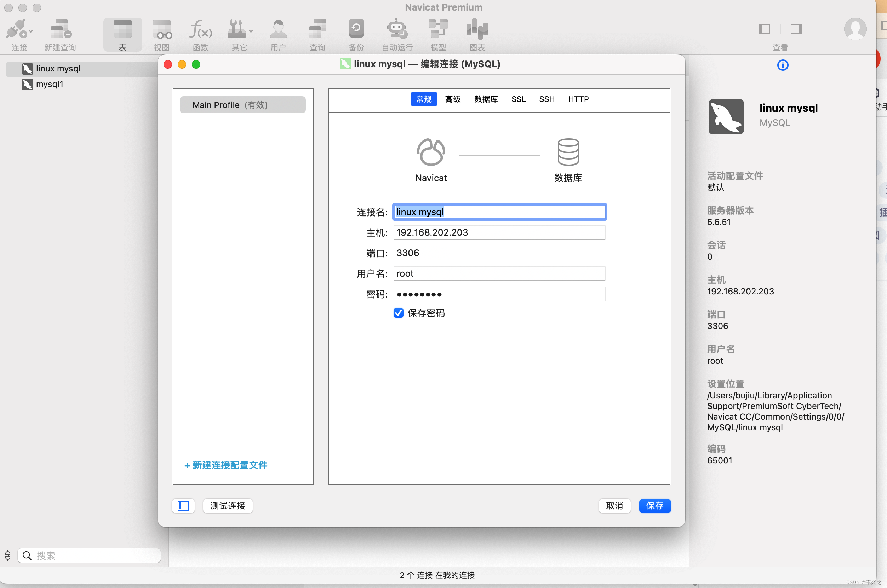This screenshot has height=588, width=887.
Task: Click the Function f(x) icon
Action: click(x=201, y=29)
